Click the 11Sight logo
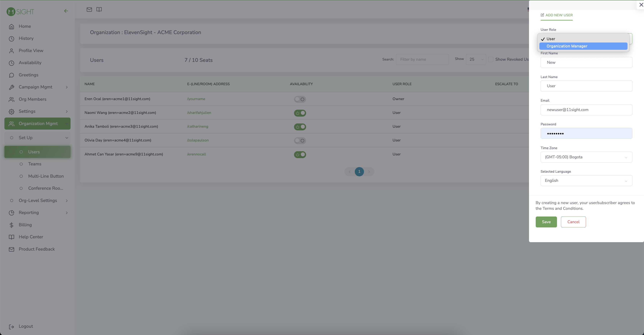The width and height of the screenshot is (644, 335). [x=20, y=11]
